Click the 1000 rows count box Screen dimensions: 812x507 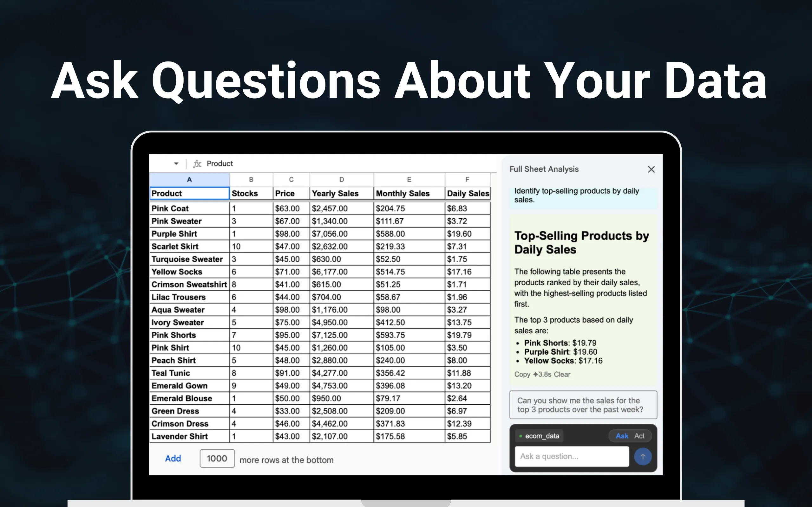click(x=217, y=459)
